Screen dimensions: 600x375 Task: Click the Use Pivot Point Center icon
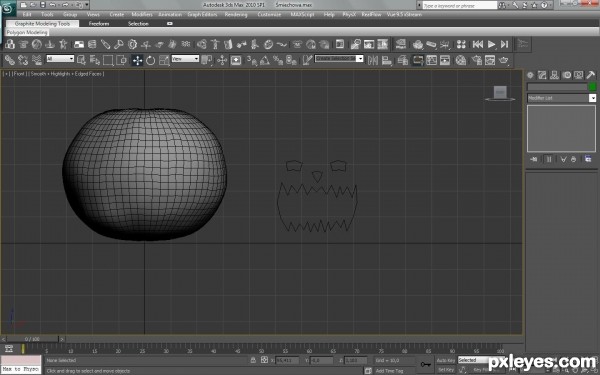point(207,60)
